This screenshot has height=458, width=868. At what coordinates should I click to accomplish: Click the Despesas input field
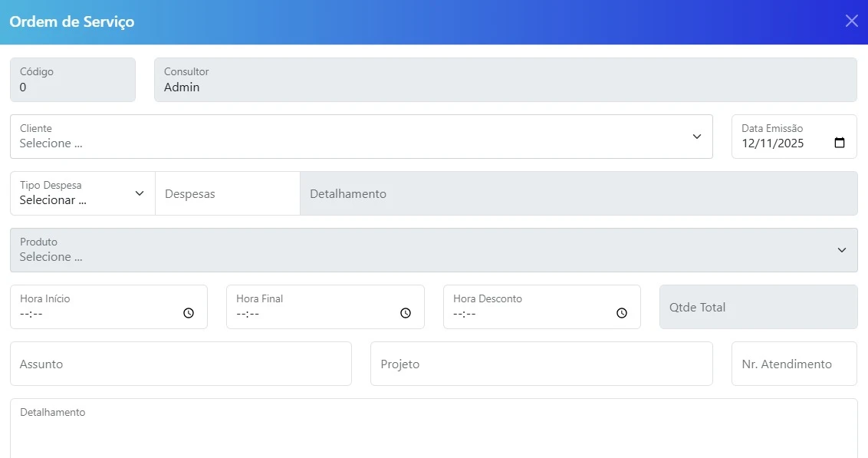(x=227, y=194)
